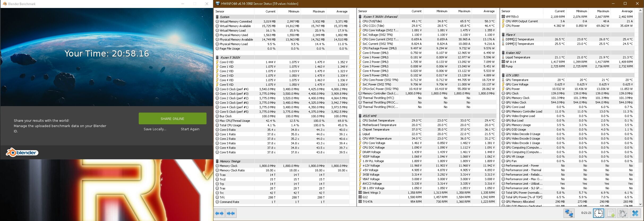Click the thermometer icon beside CPU (Tctl/Tdie)

360,21
